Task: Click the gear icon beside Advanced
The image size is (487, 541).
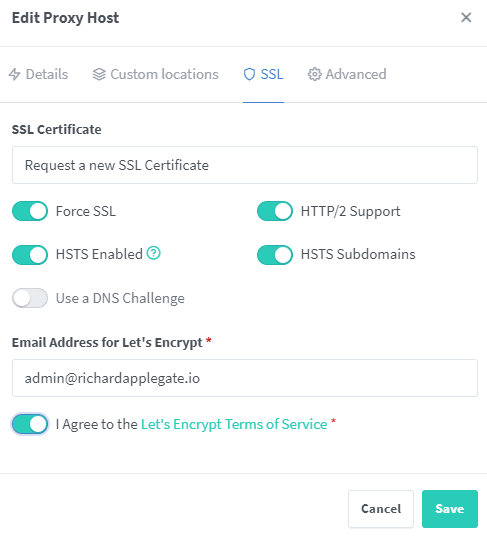Action: (314, 74)
